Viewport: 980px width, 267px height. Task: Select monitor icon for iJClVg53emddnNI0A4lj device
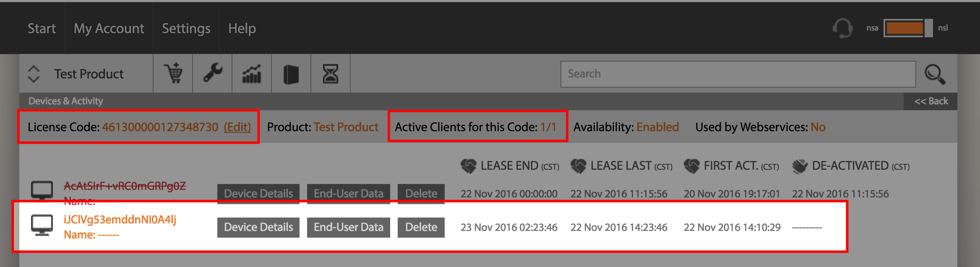click(42, 225)
